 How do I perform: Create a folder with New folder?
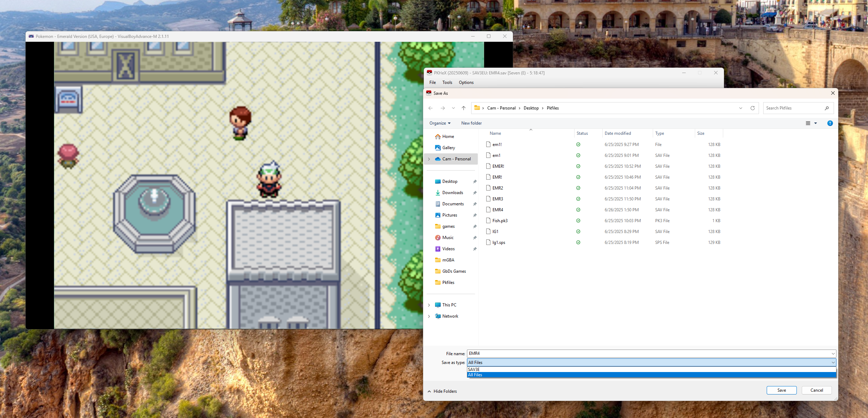click(x=471, y=123)
